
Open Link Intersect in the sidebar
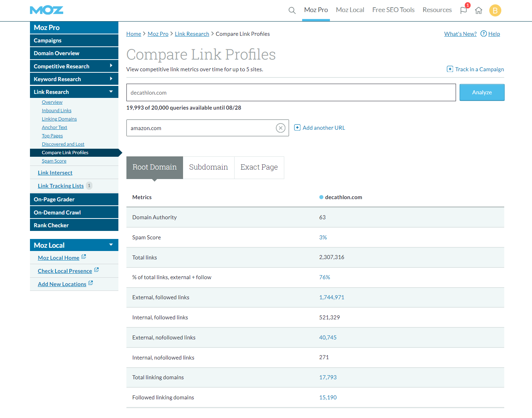point(55,173)
